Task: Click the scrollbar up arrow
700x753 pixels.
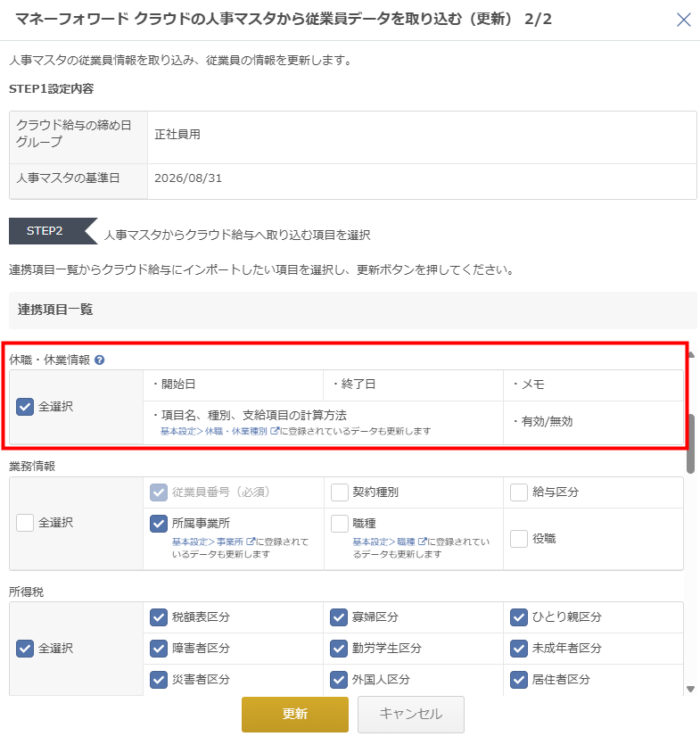Action: (x=691, y=354)
